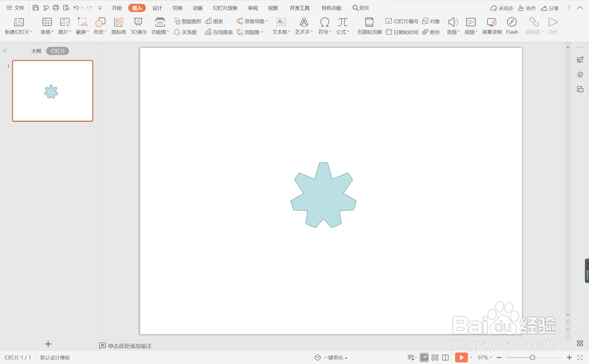Insert a 文本框 text box
This screenshot has width=589, height=364.
(x=281, y=26)
